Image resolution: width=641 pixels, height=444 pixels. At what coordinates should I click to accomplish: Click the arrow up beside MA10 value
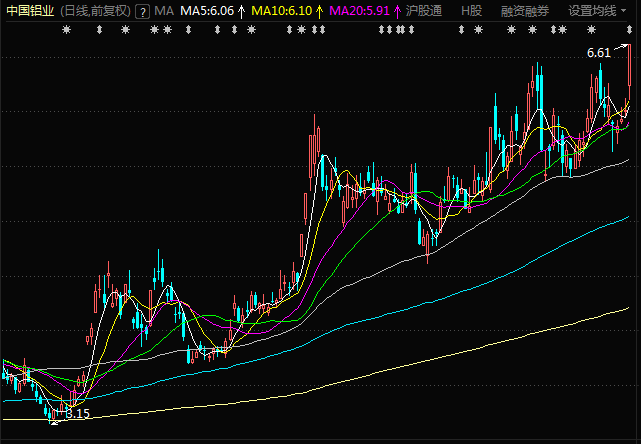click(x=320, y=11)
